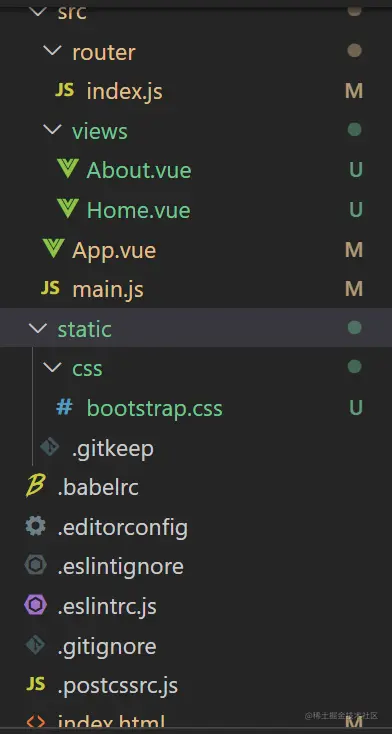Collapse the views folder chevron
Screen dimensions: 392x734
point(52,130)
